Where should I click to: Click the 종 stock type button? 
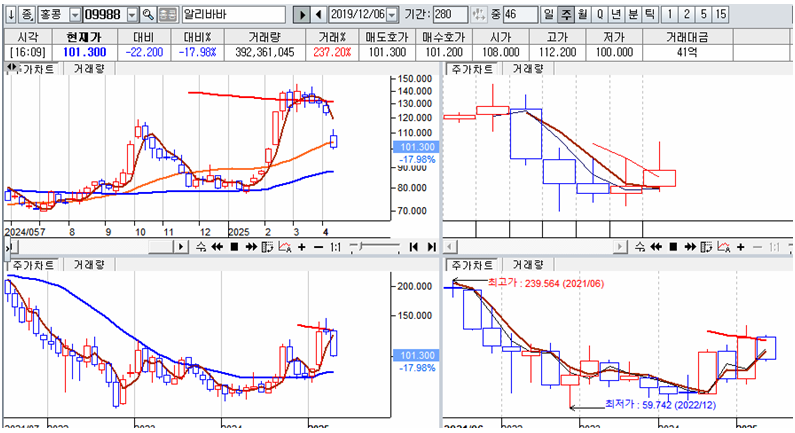click(27, 15)
